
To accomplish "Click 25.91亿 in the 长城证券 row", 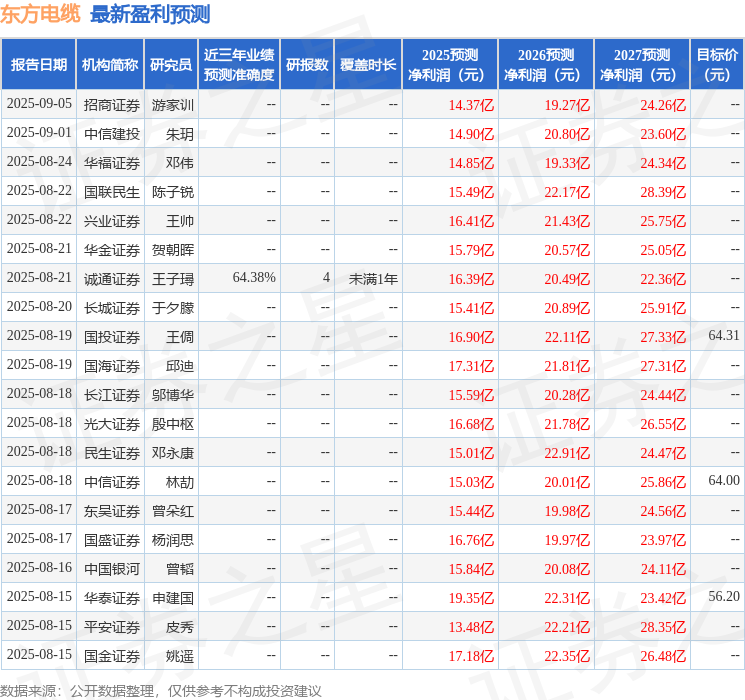I will tap(663, 307).
